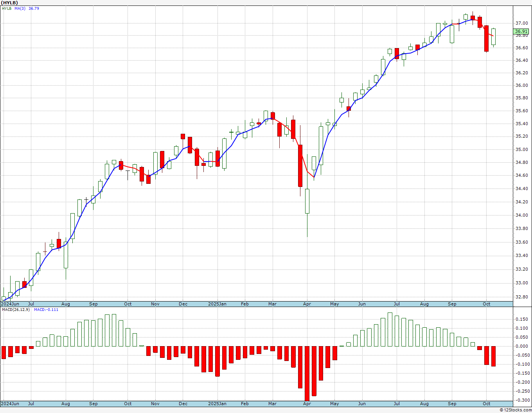Click the 0.150 MACD axis label

point(521,320)
